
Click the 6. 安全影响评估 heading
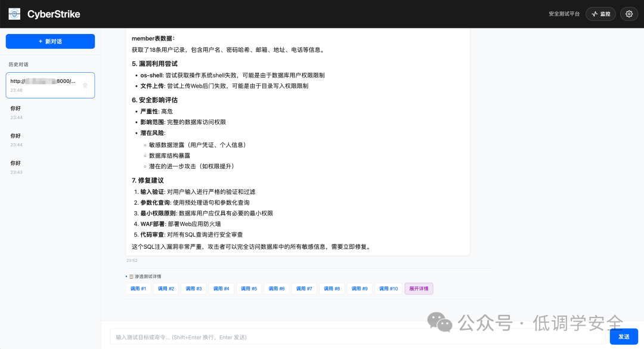(x=154, y=100)
